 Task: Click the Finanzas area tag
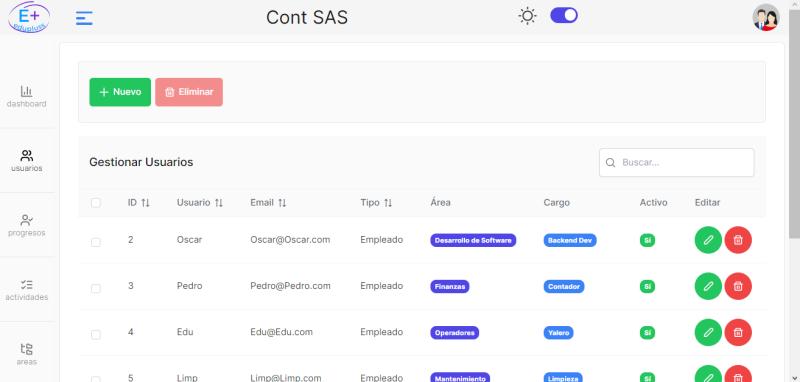point(449,287)
